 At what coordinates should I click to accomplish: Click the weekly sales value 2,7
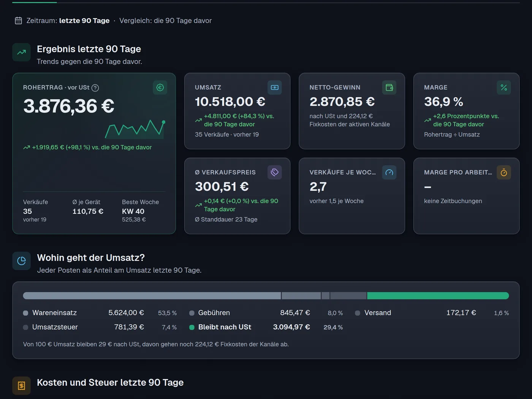coord(318,187)
